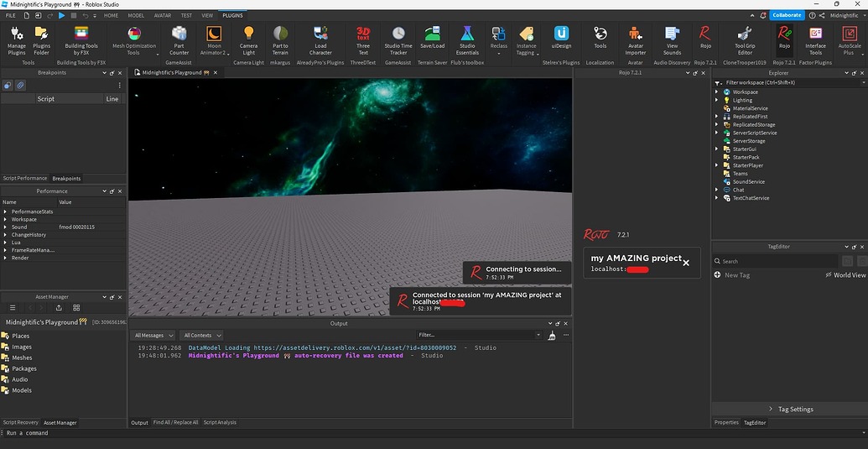The height and width of the screenshot is (449, 868).
Task: Open Part Counter plugin
Action: click(179, 40)
